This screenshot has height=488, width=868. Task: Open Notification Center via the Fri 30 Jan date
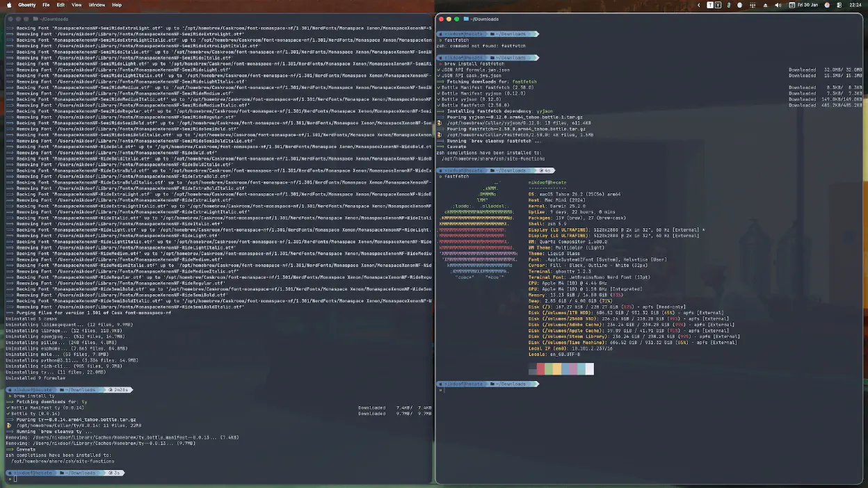coord(806,5)
